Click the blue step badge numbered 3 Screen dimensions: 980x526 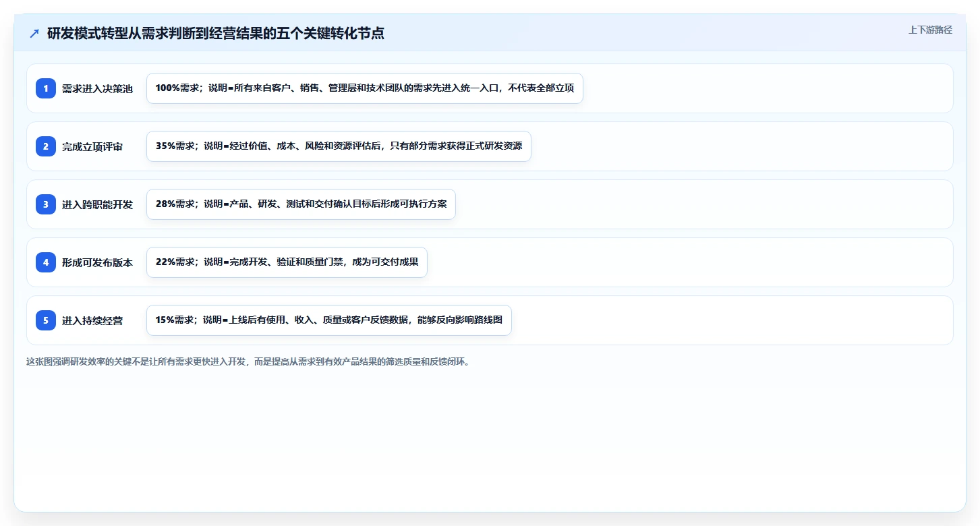(46, 204)
